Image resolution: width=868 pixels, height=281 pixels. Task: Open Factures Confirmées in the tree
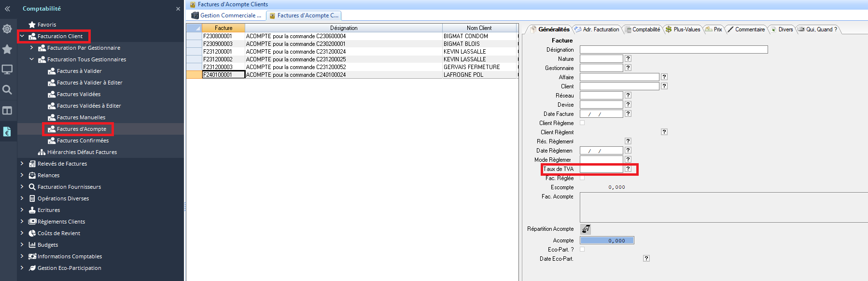click(x=83, y=140)
